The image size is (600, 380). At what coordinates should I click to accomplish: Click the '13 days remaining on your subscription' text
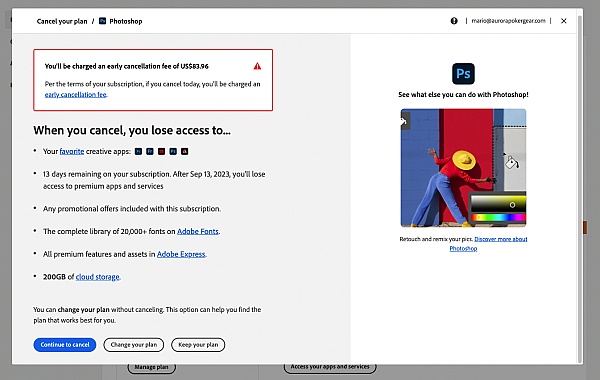[x=154, y=180]
